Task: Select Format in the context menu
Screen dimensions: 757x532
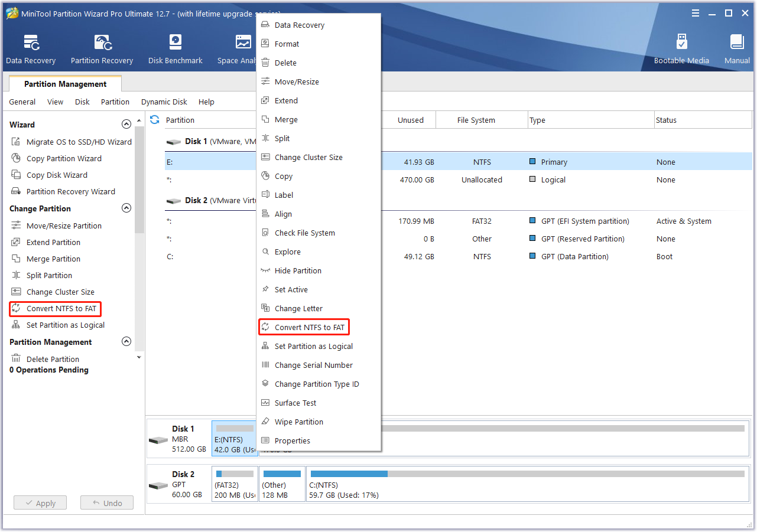Action: [319, 44]
